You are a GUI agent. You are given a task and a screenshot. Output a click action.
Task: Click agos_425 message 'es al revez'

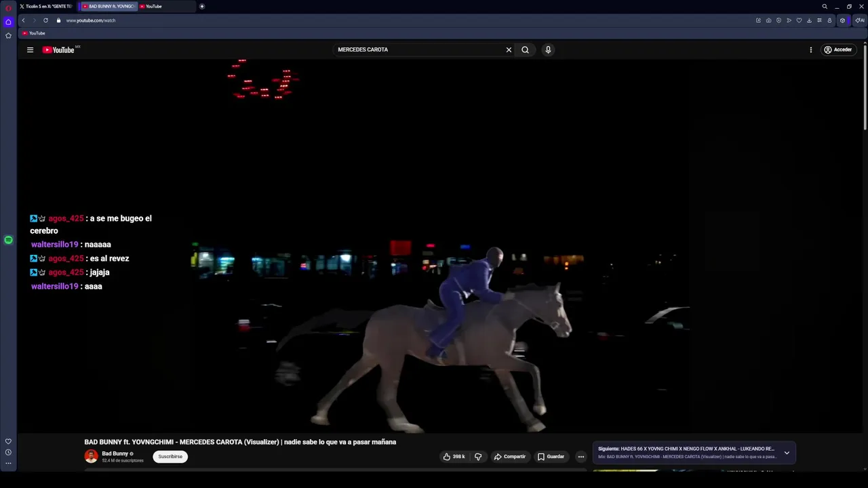tap(108, 258)
